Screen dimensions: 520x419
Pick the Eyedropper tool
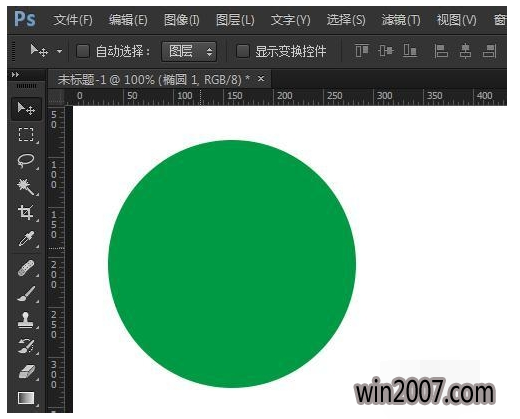pyautogui.click(x=26, y=239)
